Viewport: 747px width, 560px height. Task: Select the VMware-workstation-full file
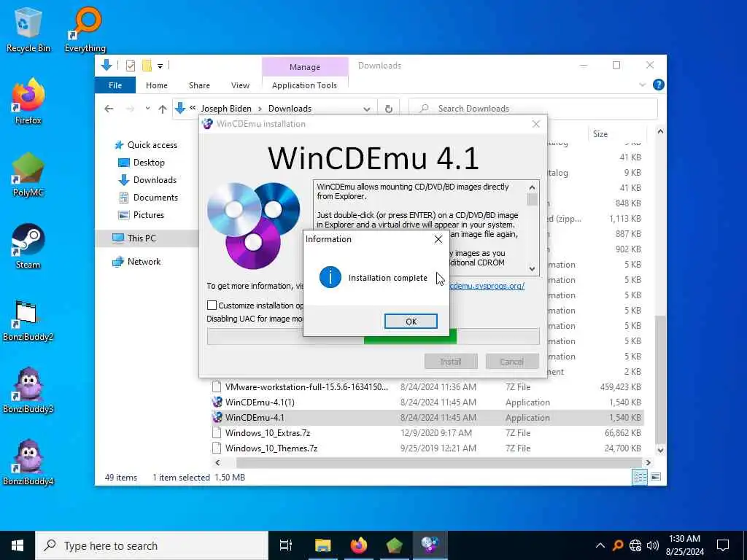(x=427, y=387)
